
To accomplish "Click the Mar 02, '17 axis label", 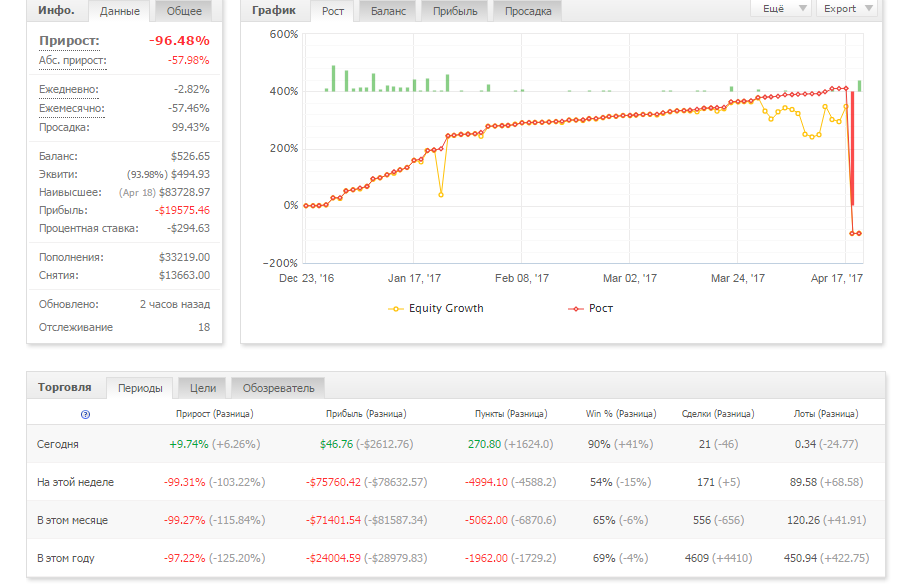I will point(630,278).
